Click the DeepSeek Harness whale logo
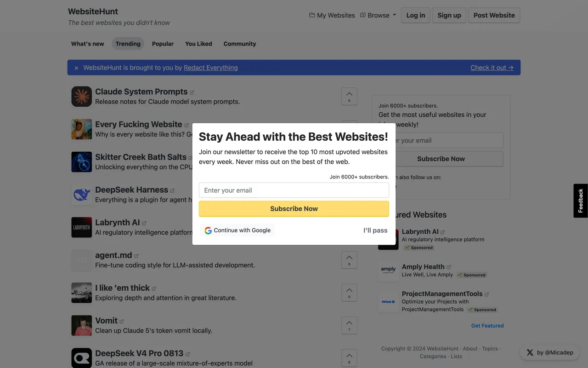The width and height of the screenshot is (588, 368). [82, 195]
